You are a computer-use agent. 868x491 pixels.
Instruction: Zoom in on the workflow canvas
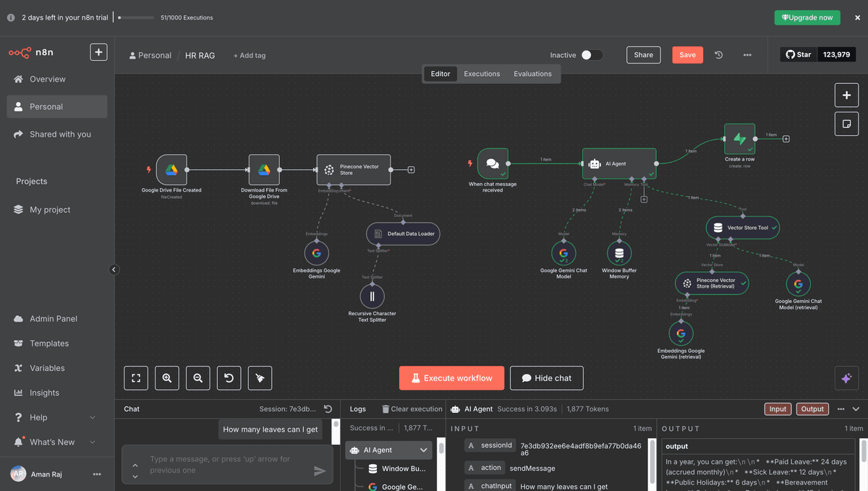[167, 378]
